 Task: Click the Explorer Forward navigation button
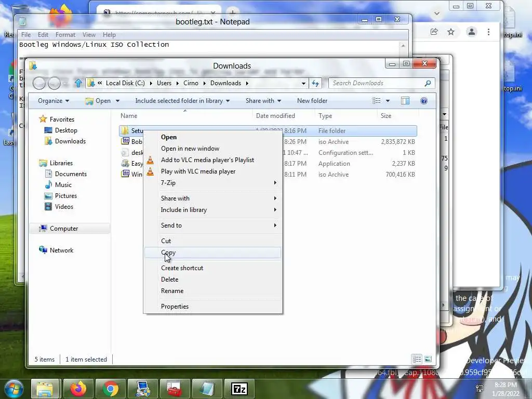coord(54,83)
